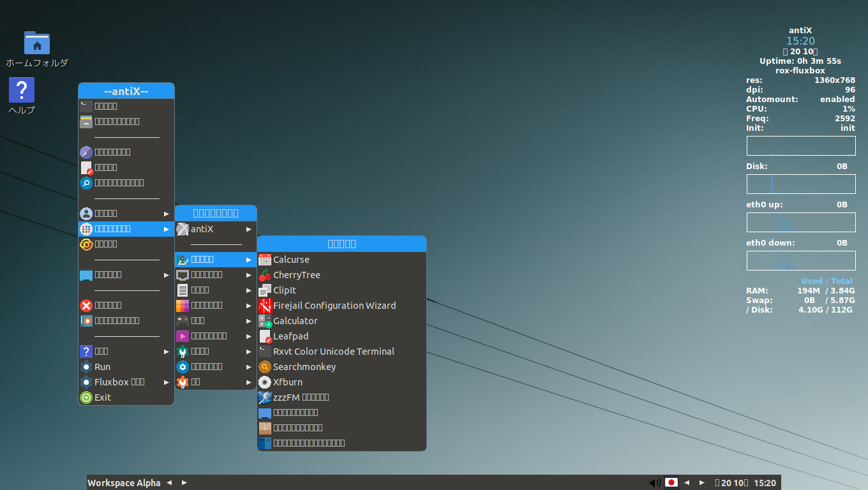Expand the user-avatar icon submenu arrow

[x=167, y=214]
